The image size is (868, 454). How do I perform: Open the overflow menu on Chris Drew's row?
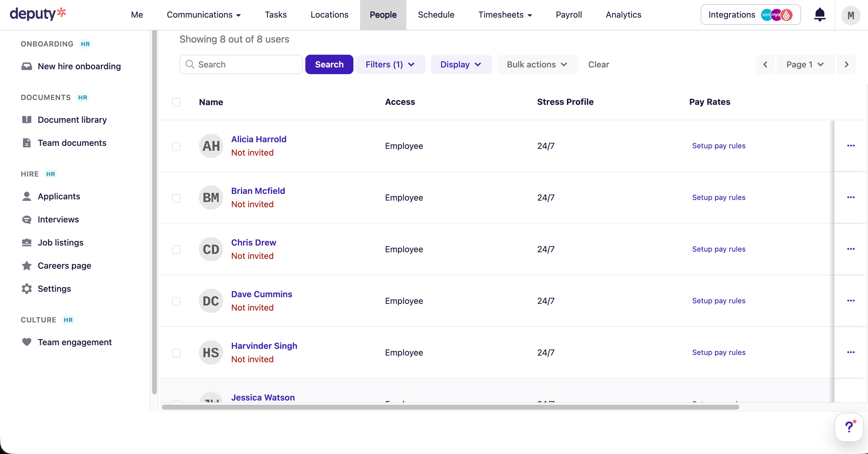[x=851, y=249]
